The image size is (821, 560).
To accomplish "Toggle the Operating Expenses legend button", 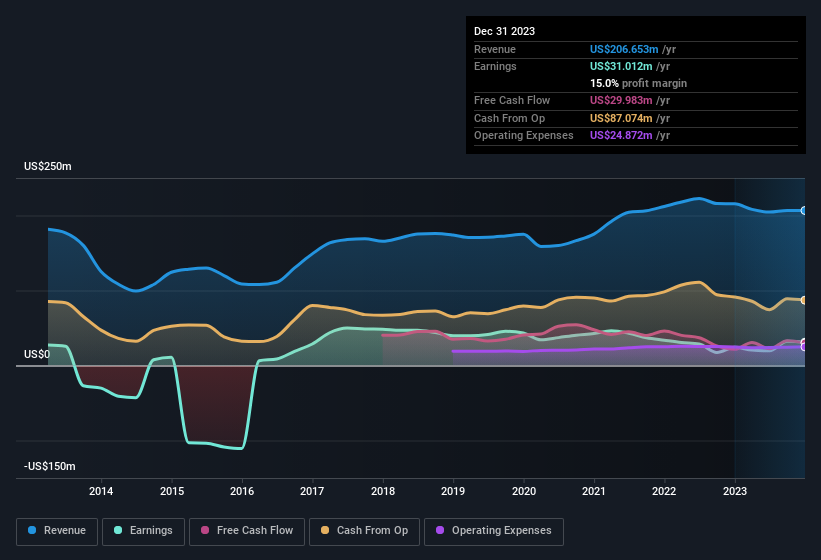I will [494, 531].
